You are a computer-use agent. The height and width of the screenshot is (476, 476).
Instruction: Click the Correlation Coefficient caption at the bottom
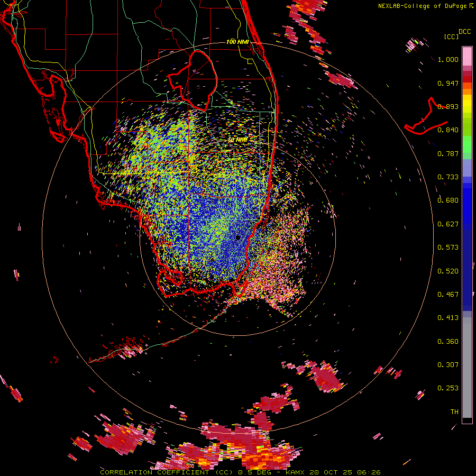[x=240, y=472]
